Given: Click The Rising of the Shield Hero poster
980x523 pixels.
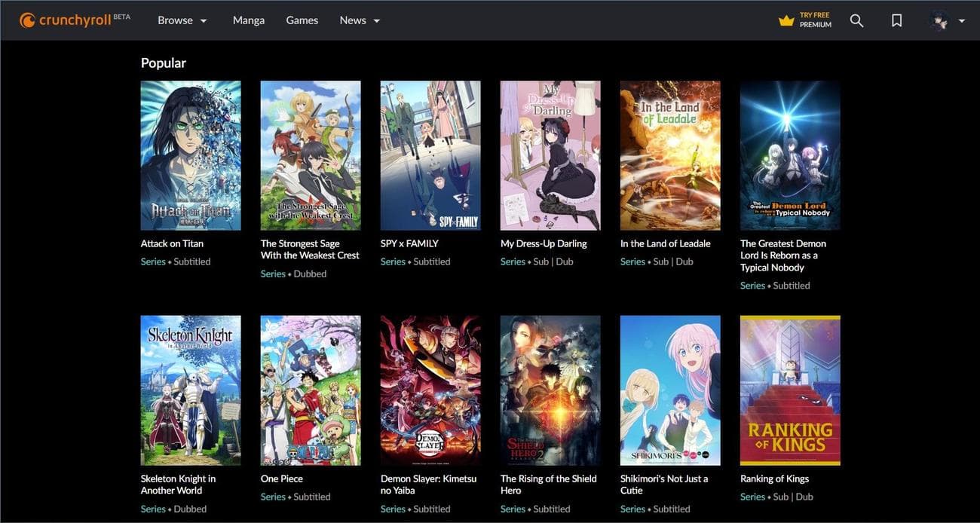Looking at the screenshot, I should point(550,390).
